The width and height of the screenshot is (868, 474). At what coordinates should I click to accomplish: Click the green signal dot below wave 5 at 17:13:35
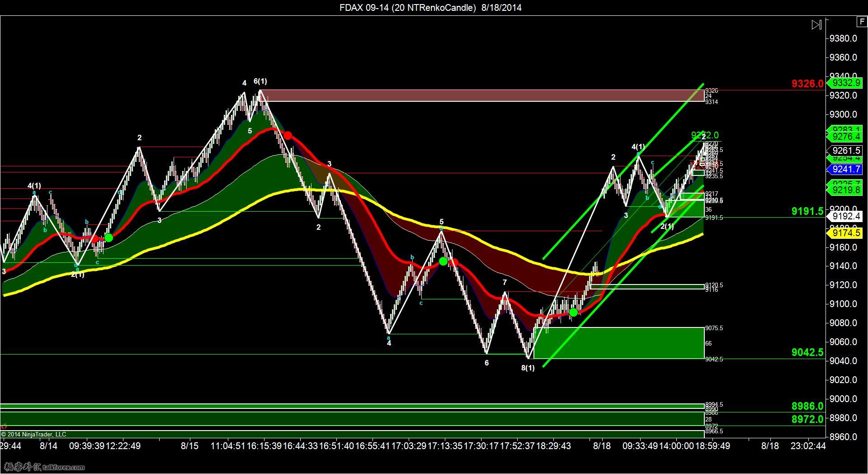click(x=443, y=261)
